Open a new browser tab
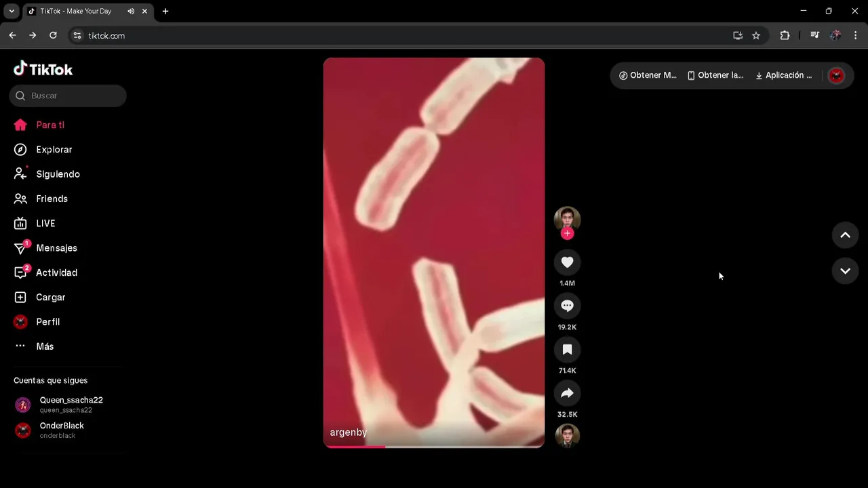This screenshot has height=488, width=868. tap(165, 12)
